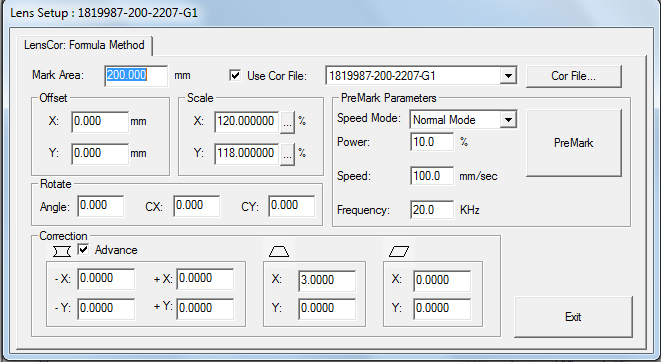This screenshot has height=362, width=661.
Task: Click the PreMark button
Action: pyautogui.click(x=574, y=143)
